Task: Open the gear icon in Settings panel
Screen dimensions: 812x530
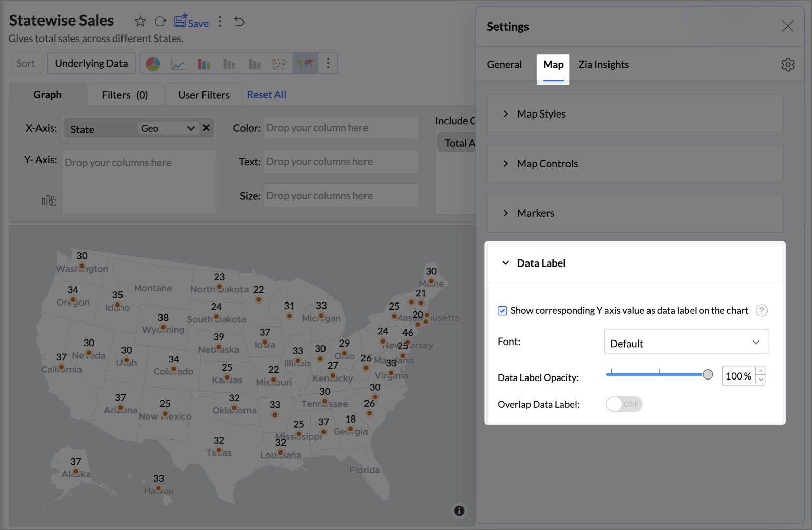Action: tap(787, 65)
